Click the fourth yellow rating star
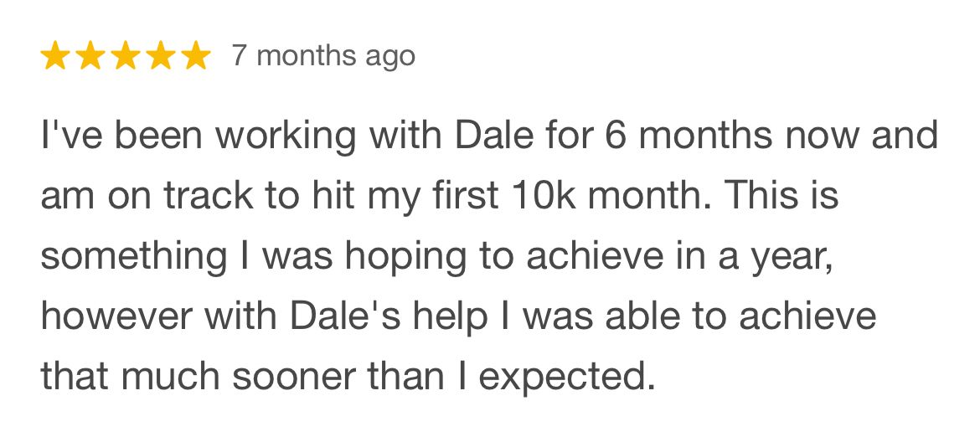The height and width of the screenshot is (437, 980). point(161,57)
